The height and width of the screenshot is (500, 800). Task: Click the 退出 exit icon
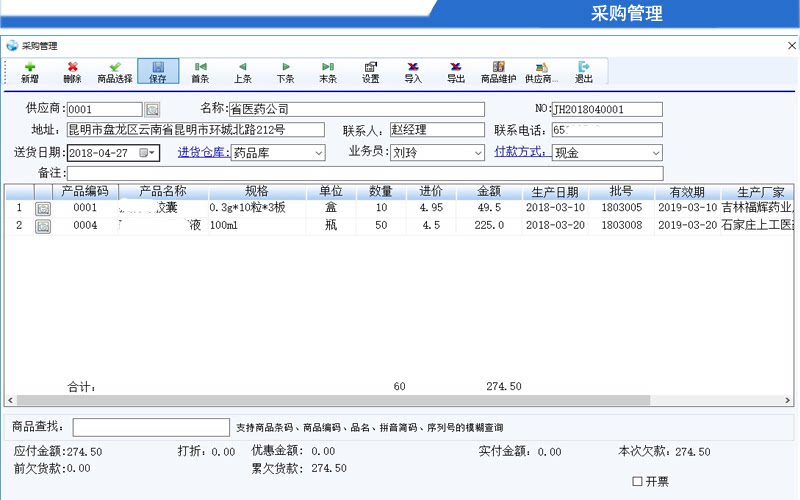[584, 72]
